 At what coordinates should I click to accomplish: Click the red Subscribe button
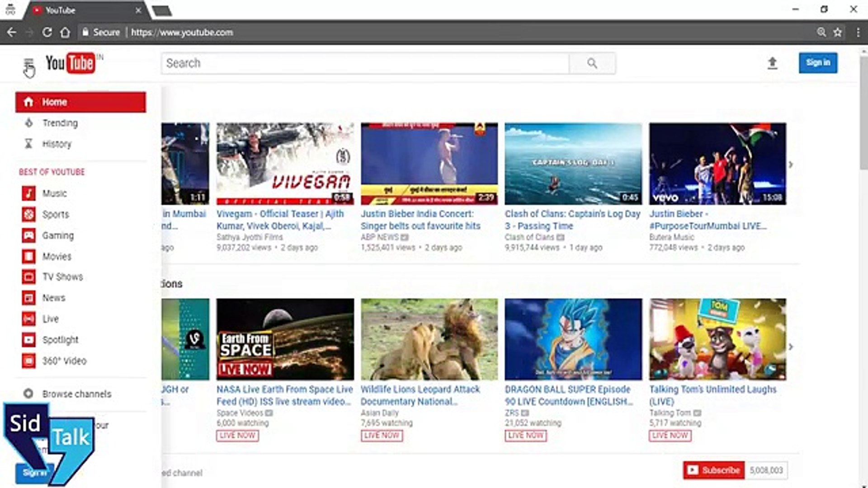pos(713,470)
